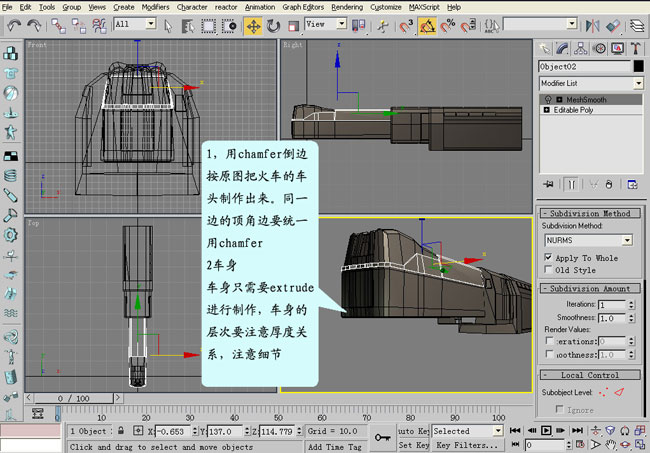Toggle the Apply To Whole checkbox
This screenshot has width=650, height=453.
click(x=548, y=257)
